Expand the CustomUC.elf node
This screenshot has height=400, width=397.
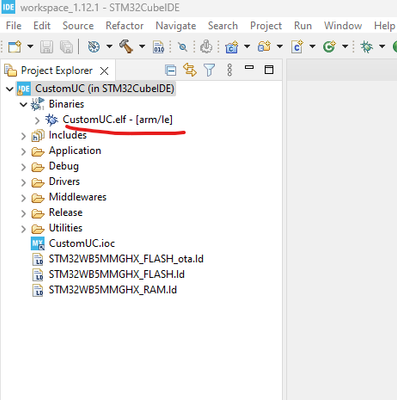click(37, 120)
